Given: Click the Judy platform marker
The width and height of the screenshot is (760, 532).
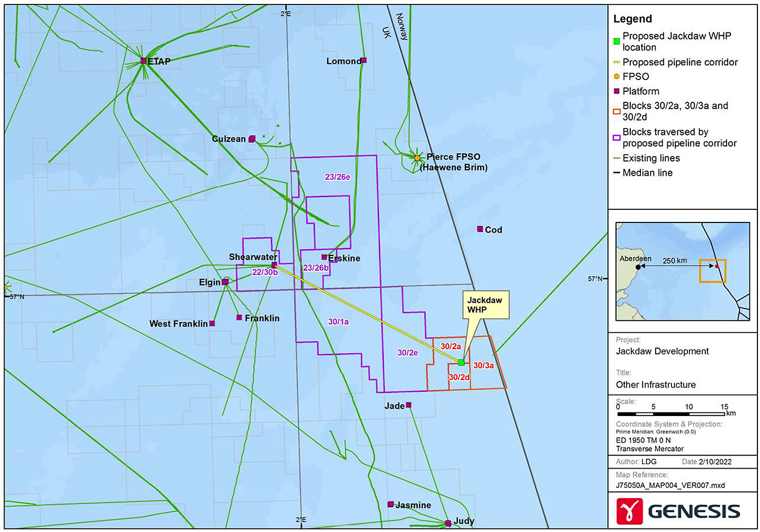Looking at the screenshot, I should coord(448,523).
